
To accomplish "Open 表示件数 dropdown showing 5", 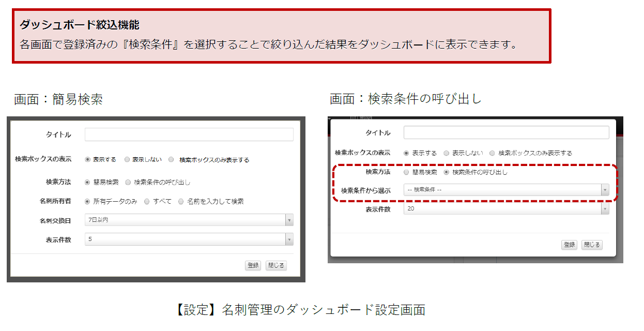I will (x=189, y=239).
